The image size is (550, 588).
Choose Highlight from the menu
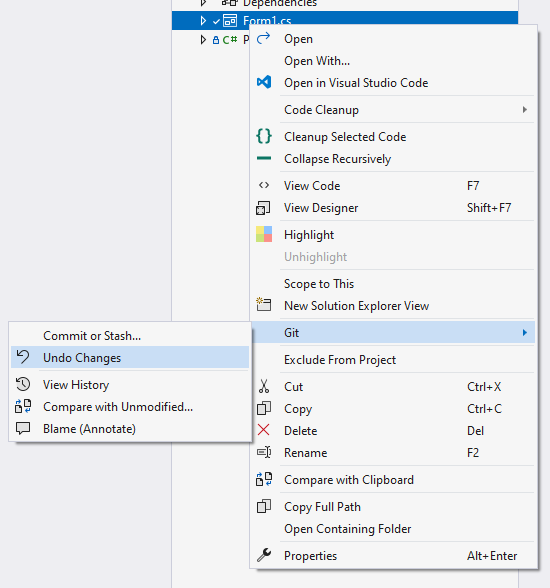coord(393,235)
